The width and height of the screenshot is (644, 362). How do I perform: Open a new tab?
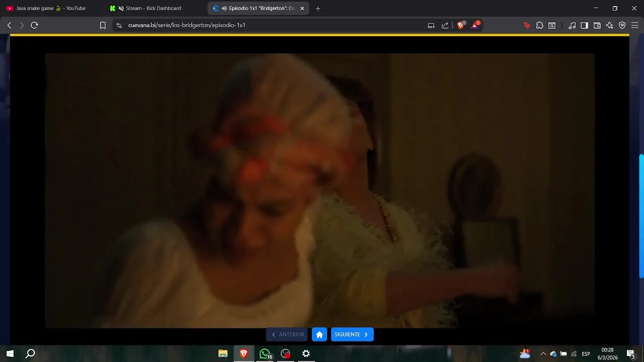[x=318, y=8]
